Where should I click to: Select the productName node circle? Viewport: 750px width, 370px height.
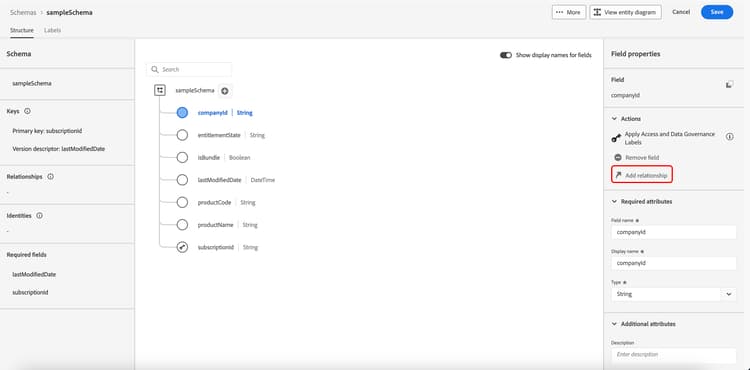[182, 225]
